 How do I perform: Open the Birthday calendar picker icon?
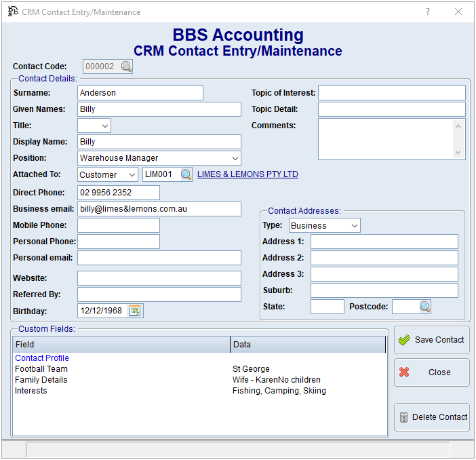[x=135, y=311]
